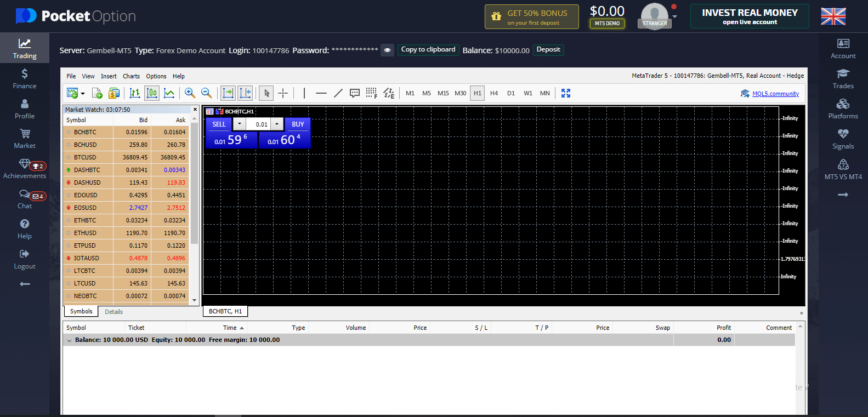Open Help in left sidebar

[x=25, y=229]
